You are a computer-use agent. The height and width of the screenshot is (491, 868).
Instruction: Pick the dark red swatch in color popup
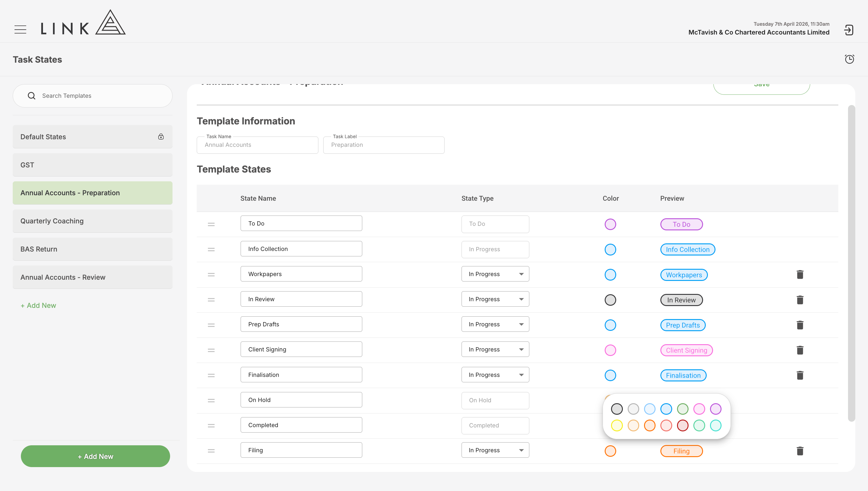click(682, 426)
